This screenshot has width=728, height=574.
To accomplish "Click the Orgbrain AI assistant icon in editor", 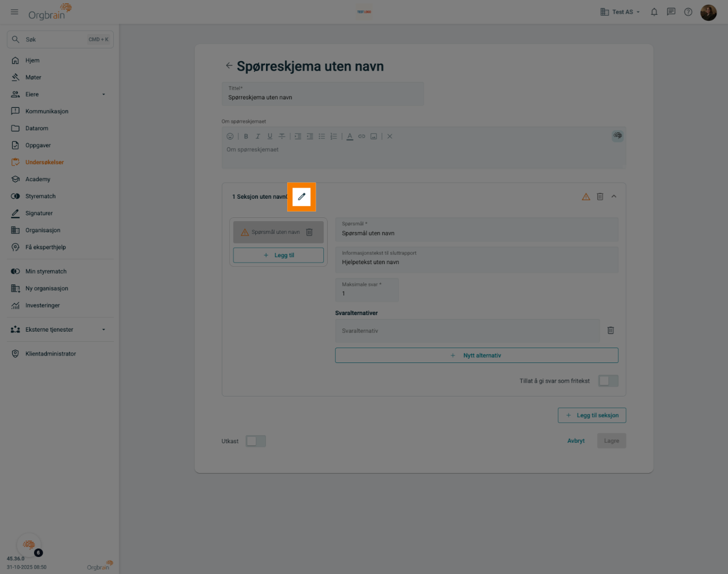I will pos(617,136).
